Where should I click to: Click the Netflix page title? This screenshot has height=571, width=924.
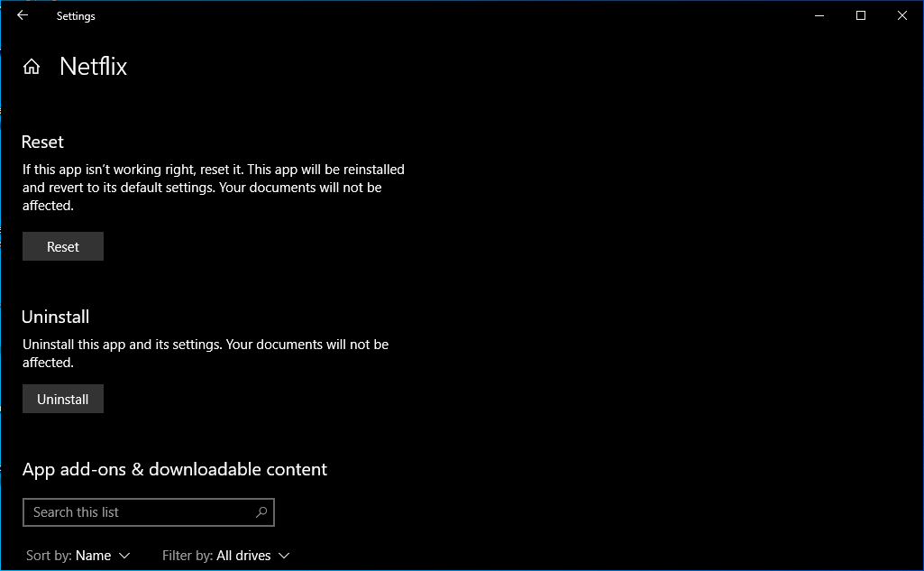click(94, 67)
